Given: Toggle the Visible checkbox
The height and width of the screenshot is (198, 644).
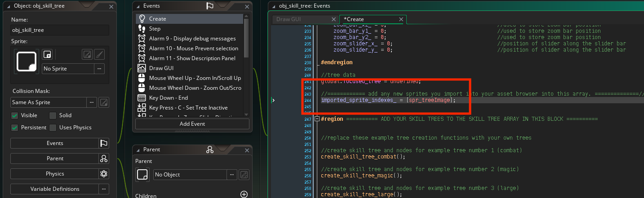Looking at the screenshot, I should tap(15, 115).
